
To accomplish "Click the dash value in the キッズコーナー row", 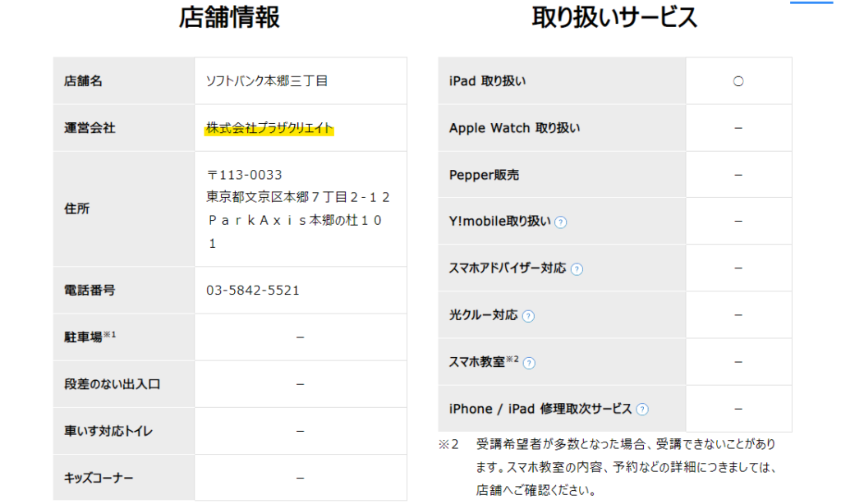I will pyautogui.click(x=301, y=478).
